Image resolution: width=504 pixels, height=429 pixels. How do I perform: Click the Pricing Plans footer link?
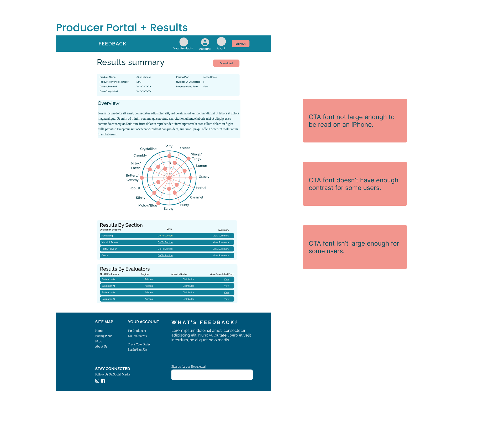[103, 336]
